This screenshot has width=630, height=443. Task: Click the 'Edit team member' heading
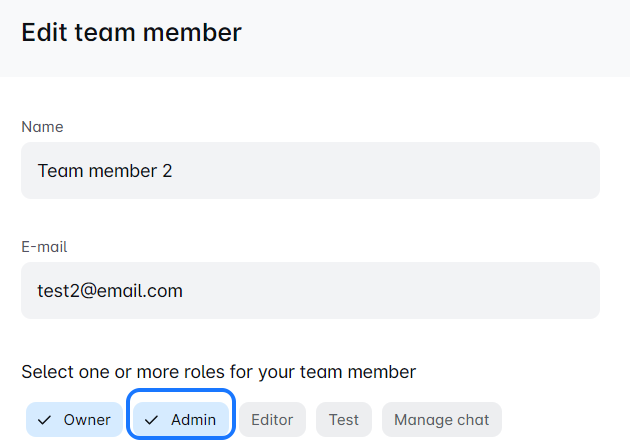tap(131, 32)
